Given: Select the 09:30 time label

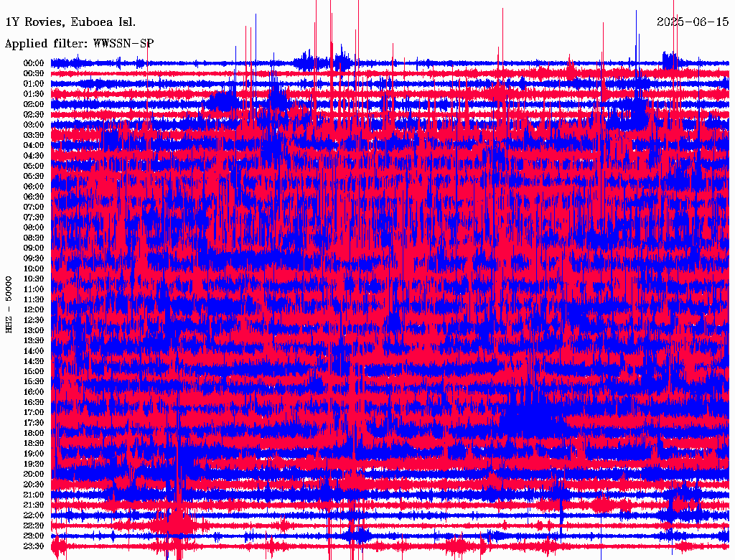Looking at the screenshot, I should tap(34, 258).
